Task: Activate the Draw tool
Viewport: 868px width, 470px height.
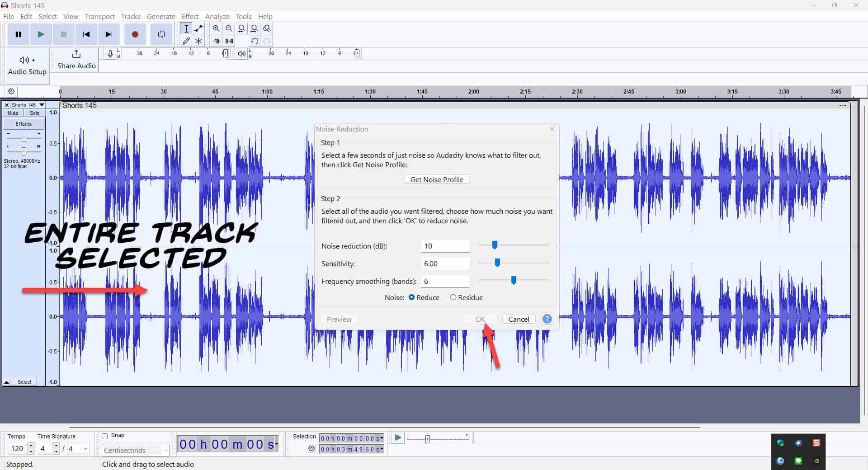Action: tap(186, 41)
